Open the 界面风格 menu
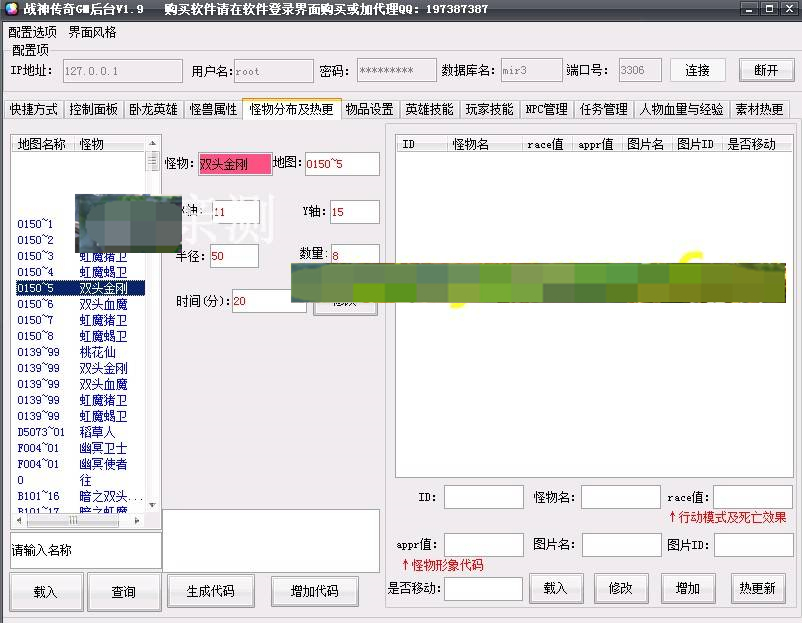The width and height of the screenshot is (802, 623). [92, 32]
